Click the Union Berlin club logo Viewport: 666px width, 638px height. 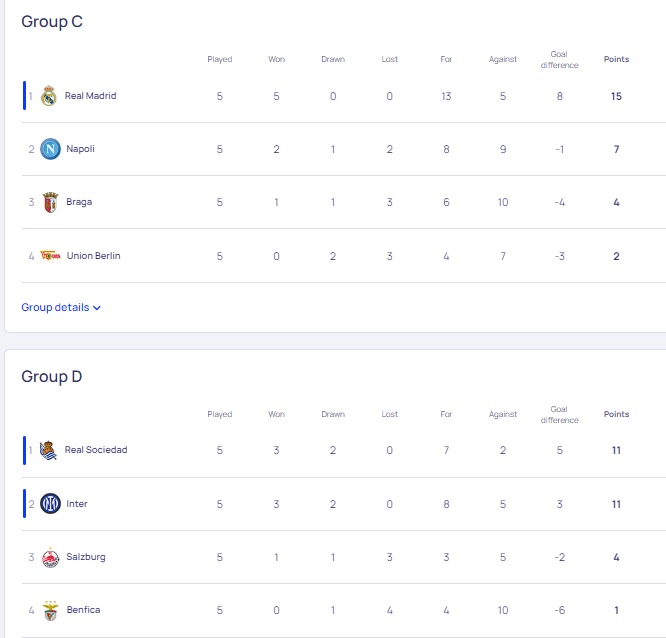50,255
